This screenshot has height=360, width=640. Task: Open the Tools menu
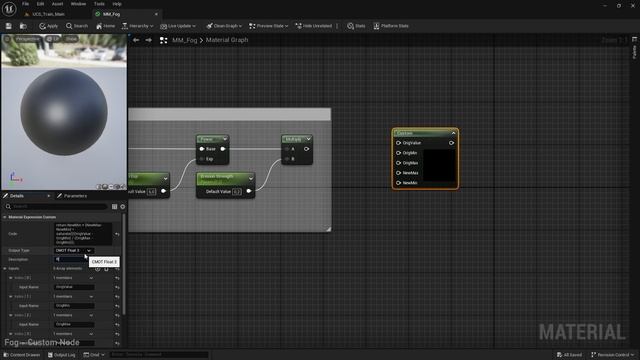pyautogui.click(x=99, y=4)
